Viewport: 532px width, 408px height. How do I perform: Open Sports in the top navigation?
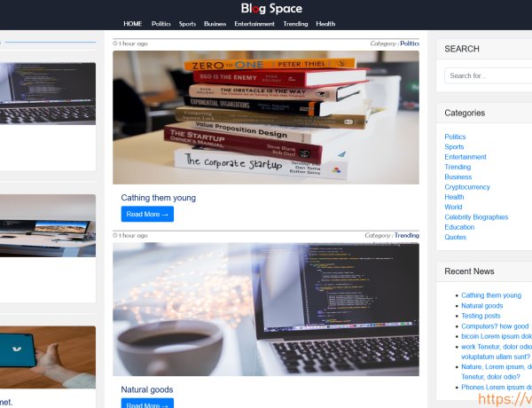(x=187, y=24)
